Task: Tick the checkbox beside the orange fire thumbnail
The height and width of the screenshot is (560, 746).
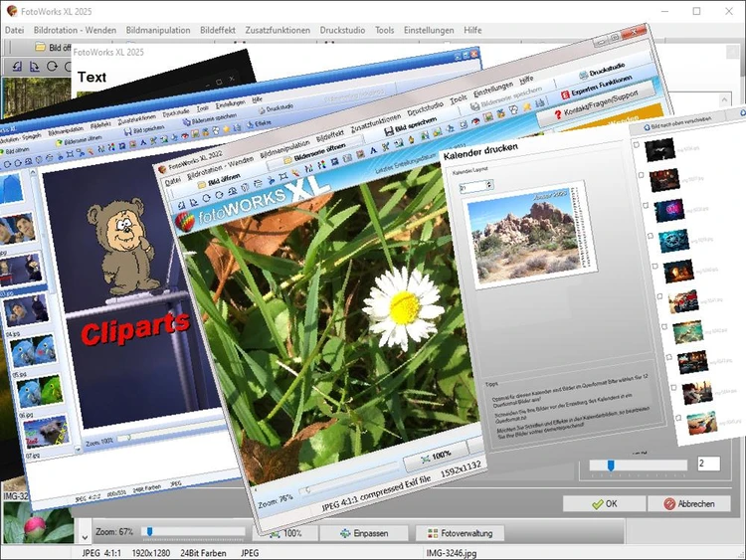Action: 655,266
